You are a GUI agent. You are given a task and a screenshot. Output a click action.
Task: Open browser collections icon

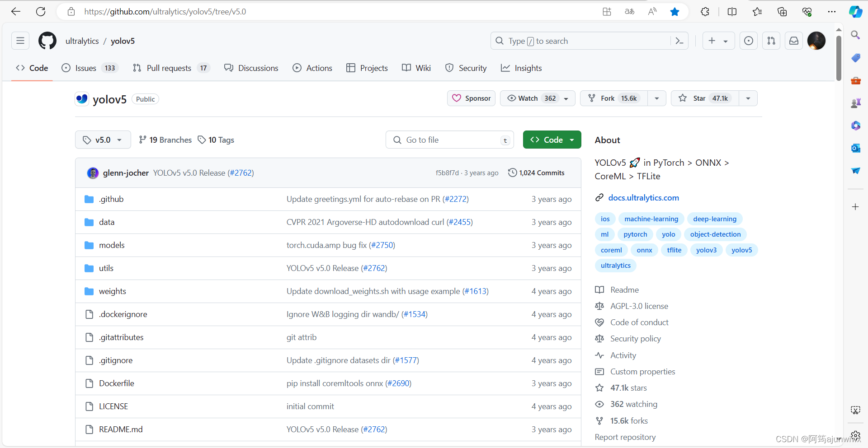tap(782, 12)
